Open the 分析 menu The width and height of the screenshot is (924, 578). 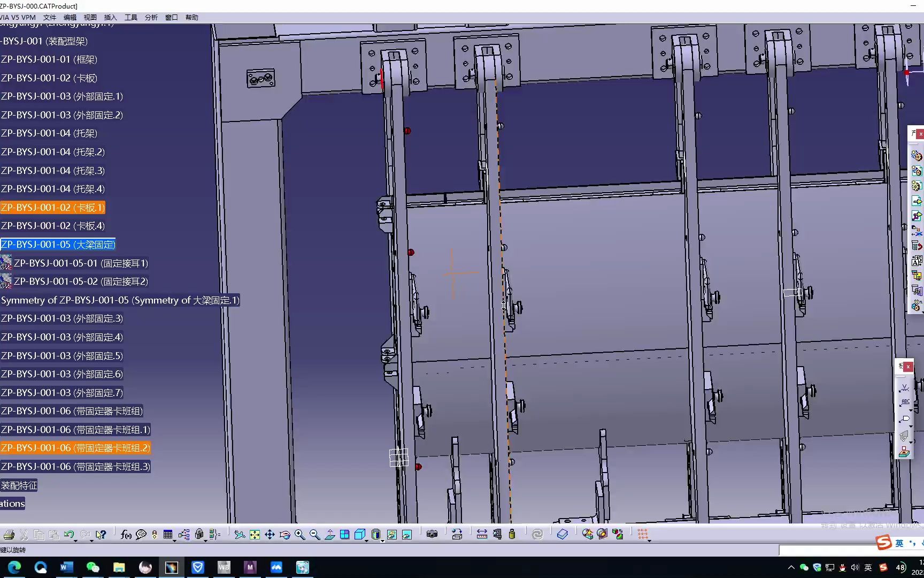coord(151,17)
